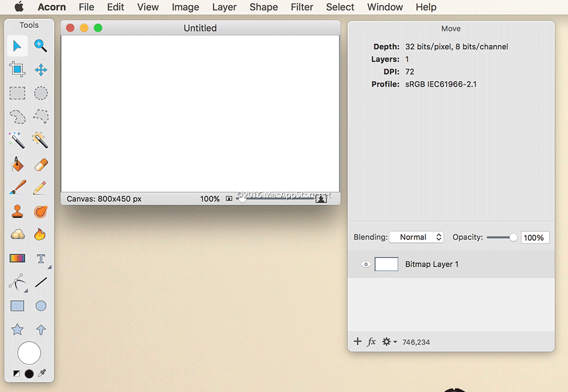Expand the layer gear options menu
This screenshot has width=568, height=392.
click(x=389, y=342)
